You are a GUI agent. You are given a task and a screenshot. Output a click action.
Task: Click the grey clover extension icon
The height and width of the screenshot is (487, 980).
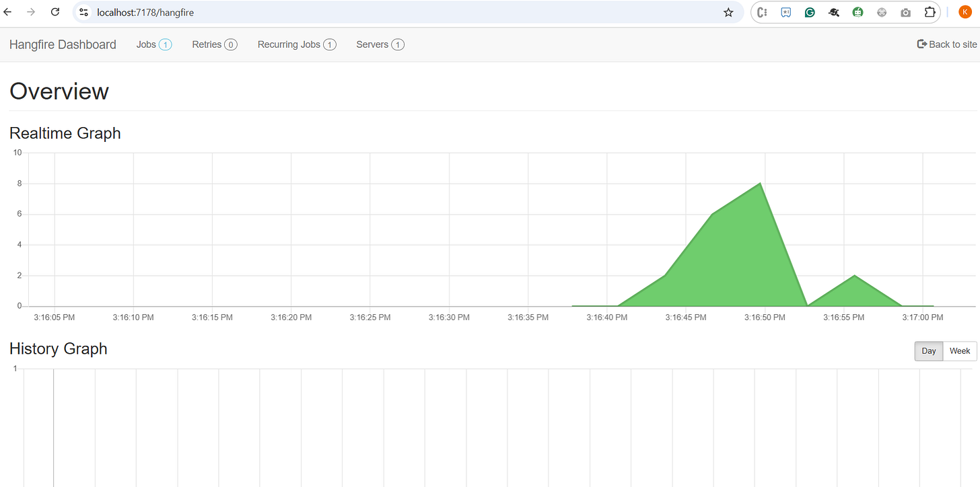[x=882, y=12]
